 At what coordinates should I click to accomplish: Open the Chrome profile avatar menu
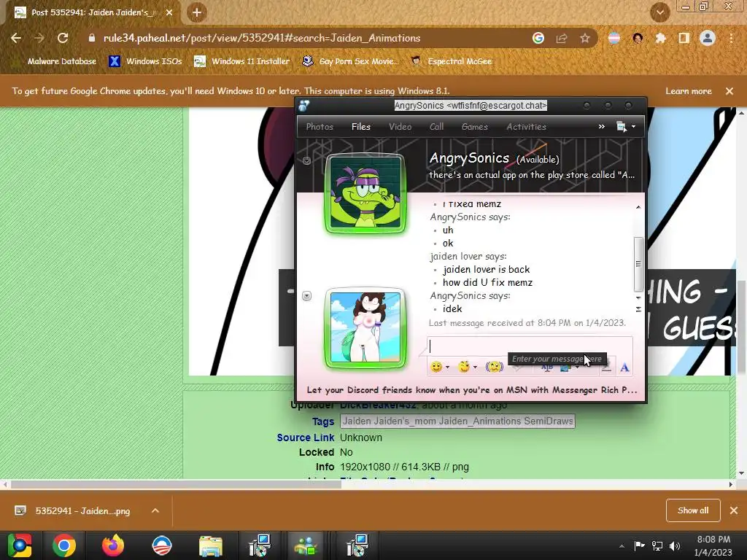(x=708, y=38)
